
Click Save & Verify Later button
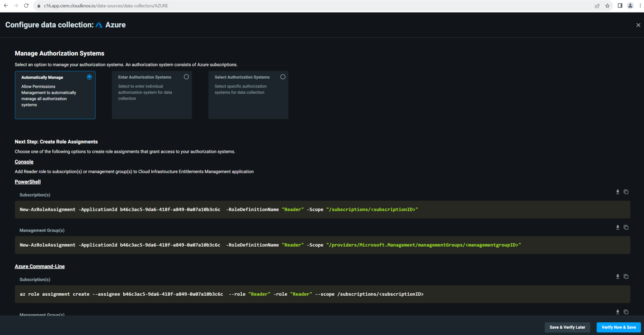coord(567,327)
